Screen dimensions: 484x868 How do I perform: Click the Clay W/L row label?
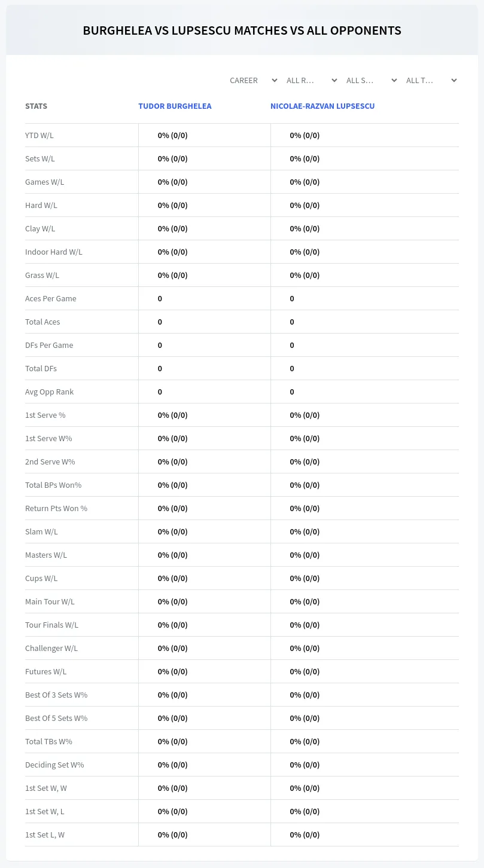pyautogui.click(x=40, y=228)
